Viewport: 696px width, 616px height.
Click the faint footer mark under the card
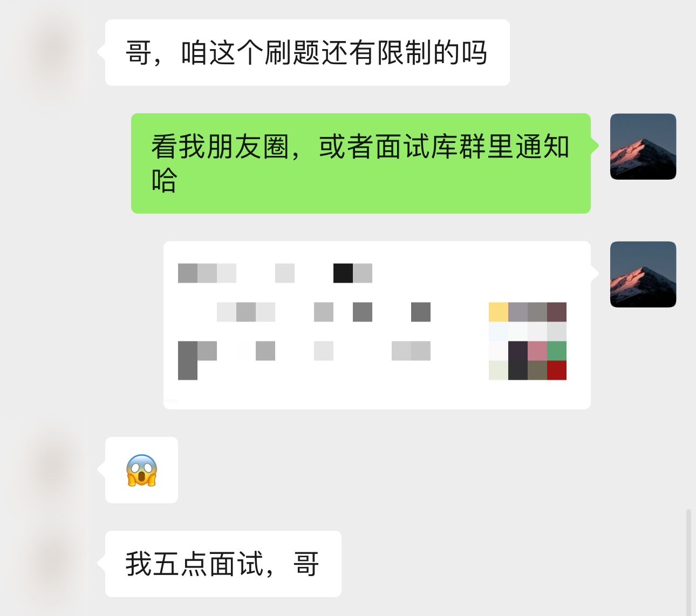[172, 401]
